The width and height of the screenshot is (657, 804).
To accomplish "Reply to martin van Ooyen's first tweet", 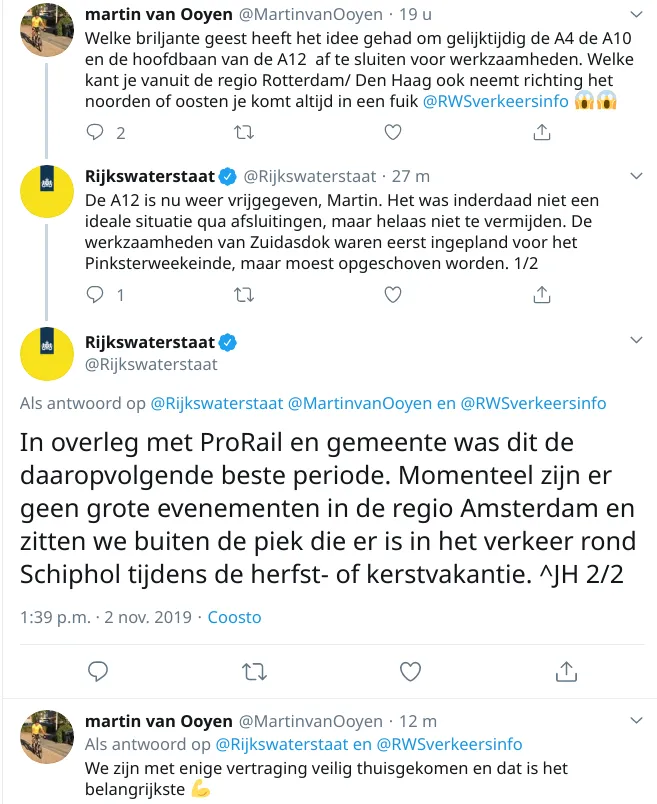I will [x=94, y=130].
